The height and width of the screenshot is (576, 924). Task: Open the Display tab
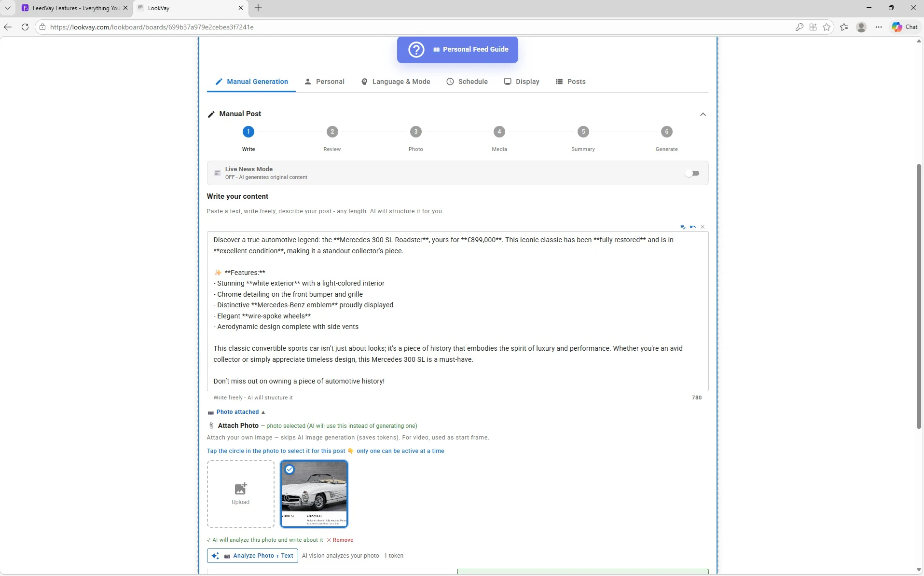(x=522, y=82)
